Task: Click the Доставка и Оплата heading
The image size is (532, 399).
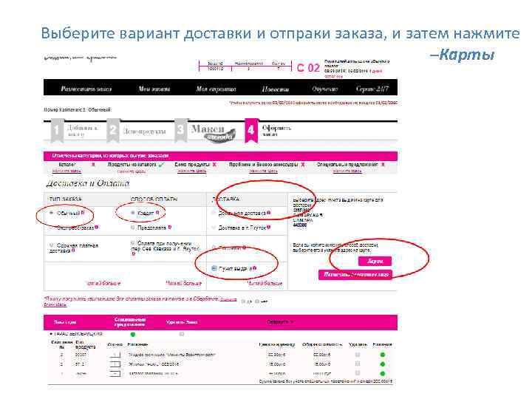Action: point(87,183)
